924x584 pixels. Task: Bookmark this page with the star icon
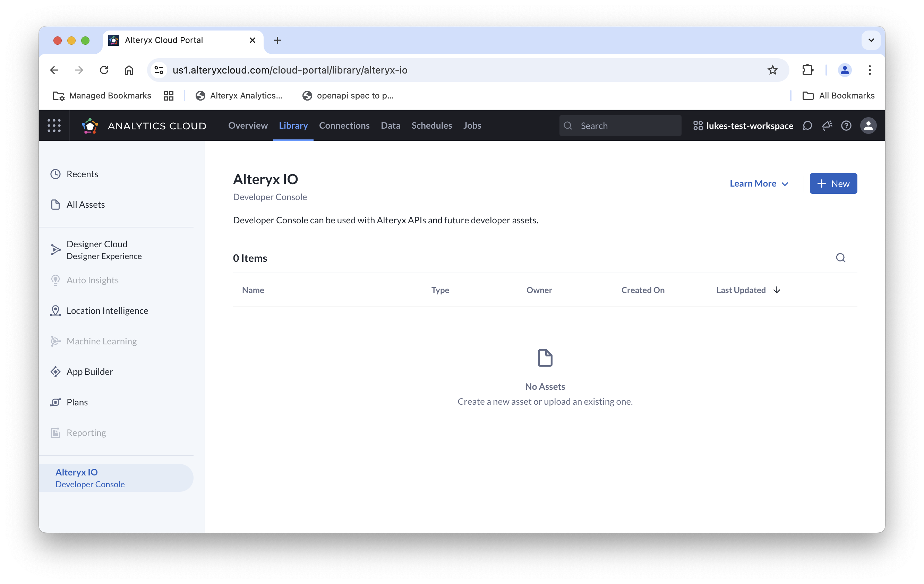(772, 70)
